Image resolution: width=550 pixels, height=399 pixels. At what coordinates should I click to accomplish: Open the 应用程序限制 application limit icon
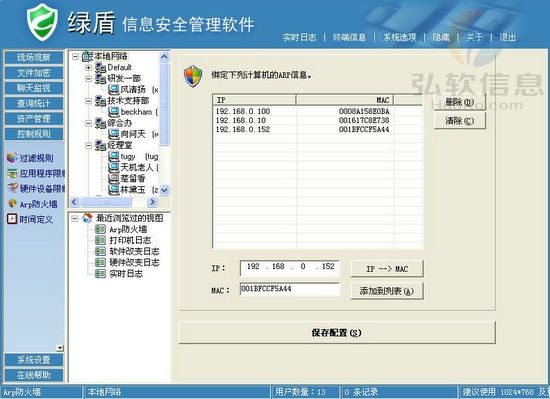(x=12, y=173)
